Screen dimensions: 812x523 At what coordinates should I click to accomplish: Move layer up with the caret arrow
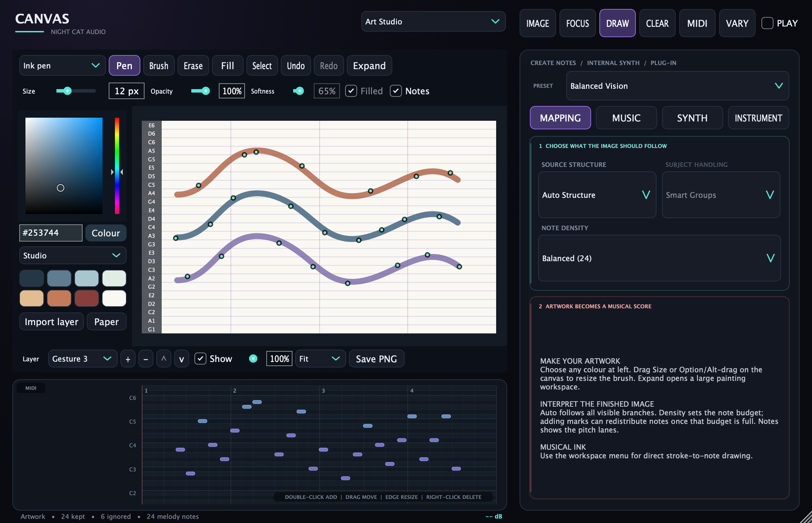[164, 359]
